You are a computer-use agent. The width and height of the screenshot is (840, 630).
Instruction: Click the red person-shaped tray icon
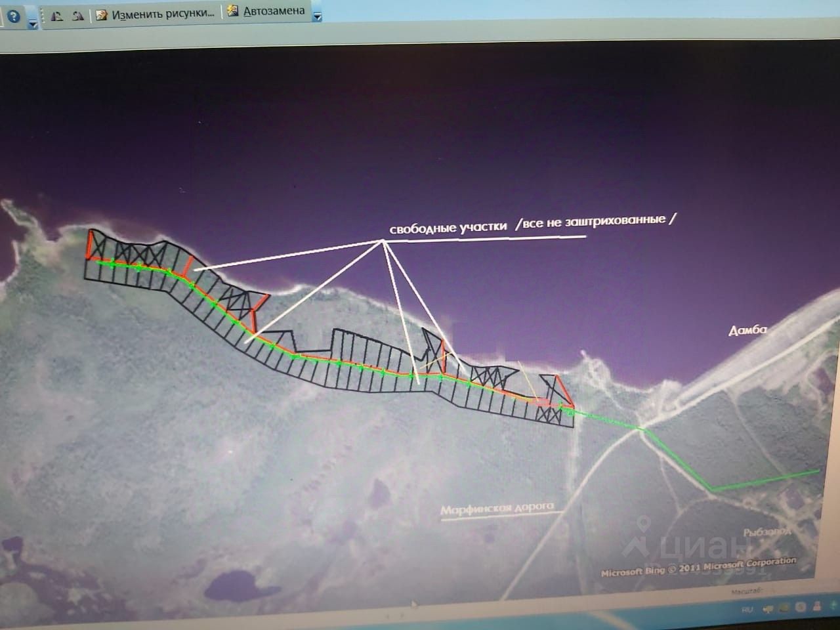[x=817, y=606]
